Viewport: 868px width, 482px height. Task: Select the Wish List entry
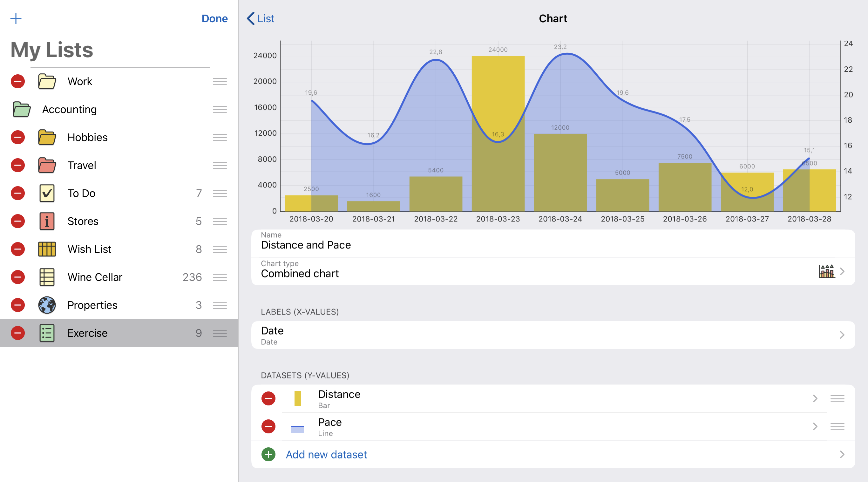click(89, 249)
